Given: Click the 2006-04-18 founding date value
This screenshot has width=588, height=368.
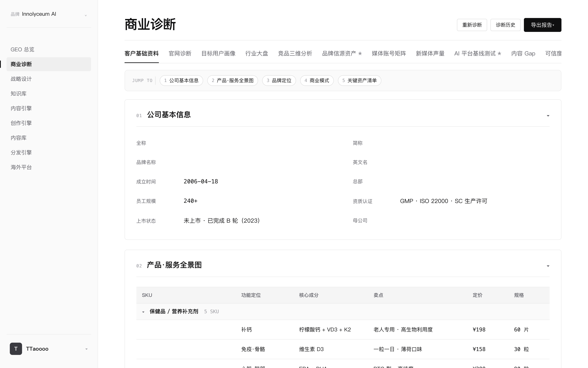Looking at the screenshot, I should tap(201, 182).
